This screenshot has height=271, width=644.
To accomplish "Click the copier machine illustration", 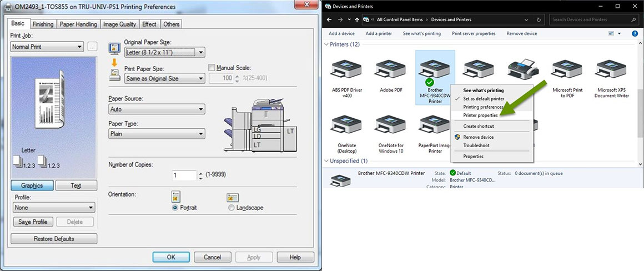I will pos(260,125).
